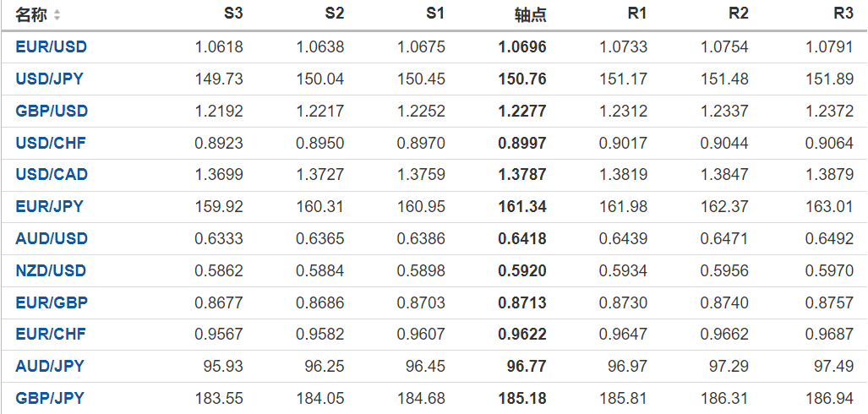868x414 pixels.
Task: Click the sort arrows beside 名称
Action: coord(57,15)
